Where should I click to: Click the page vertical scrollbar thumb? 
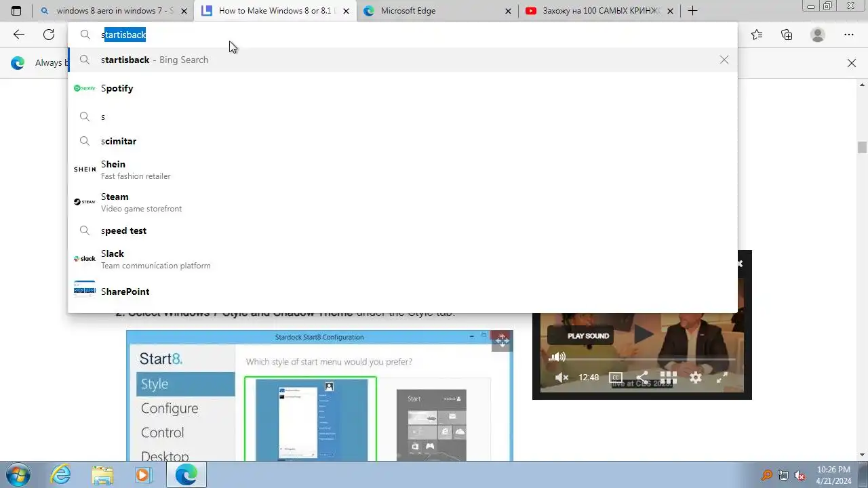pos(862,147)
